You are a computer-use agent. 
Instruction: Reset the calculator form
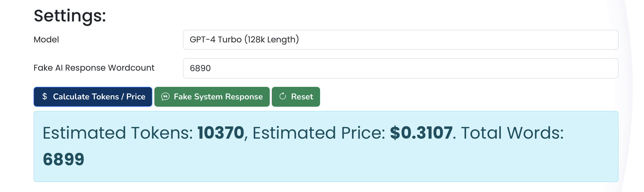[296, 97]
